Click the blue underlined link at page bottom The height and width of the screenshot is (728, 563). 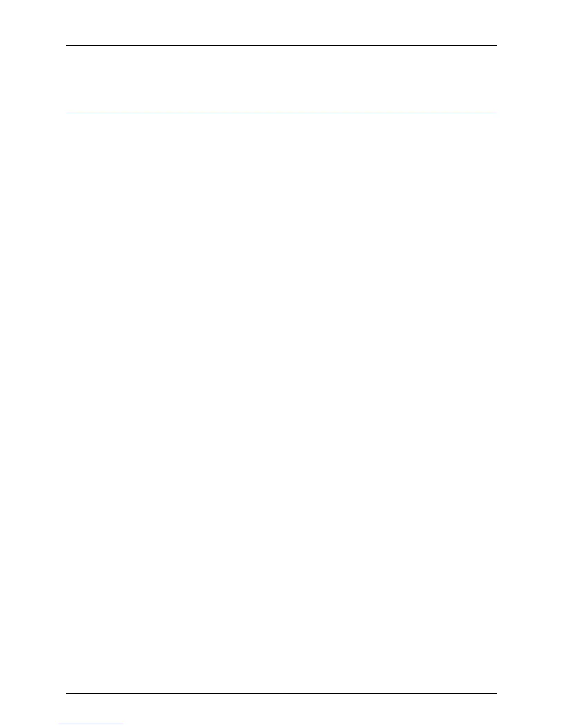click(91, 724)
